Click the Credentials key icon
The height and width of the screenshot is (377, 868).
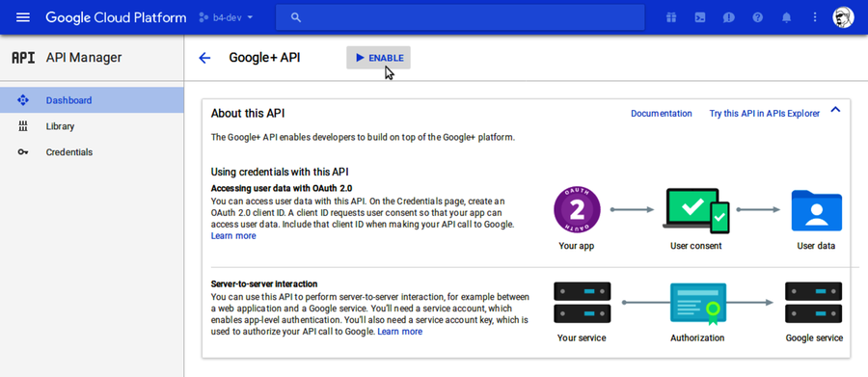(23, 152)
